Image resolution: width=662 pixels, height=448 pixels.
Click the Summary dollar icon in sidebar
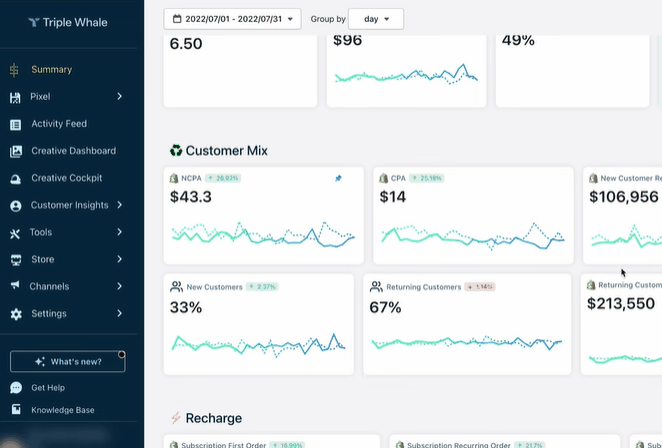tap(15, 70)
